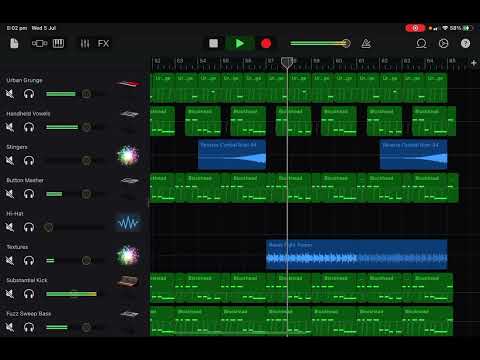Select first blue Stingers cymbal region

pyautogui.click(x=232, y=154)
